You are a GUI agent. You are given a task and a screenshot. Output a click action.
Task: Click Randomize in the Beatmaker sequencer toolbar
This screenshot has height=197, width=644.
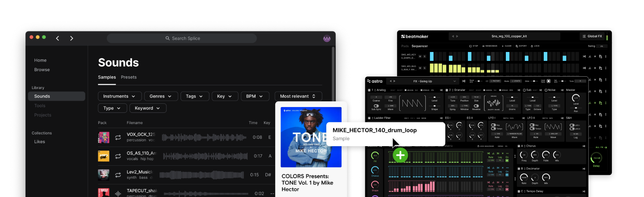(490, 46)
